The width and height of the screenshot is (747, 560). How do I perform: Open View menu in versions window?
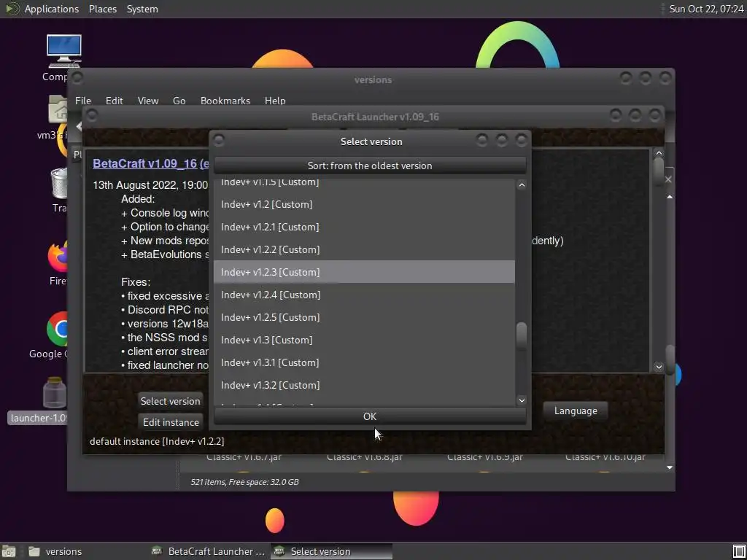click(x=147, y=101)
